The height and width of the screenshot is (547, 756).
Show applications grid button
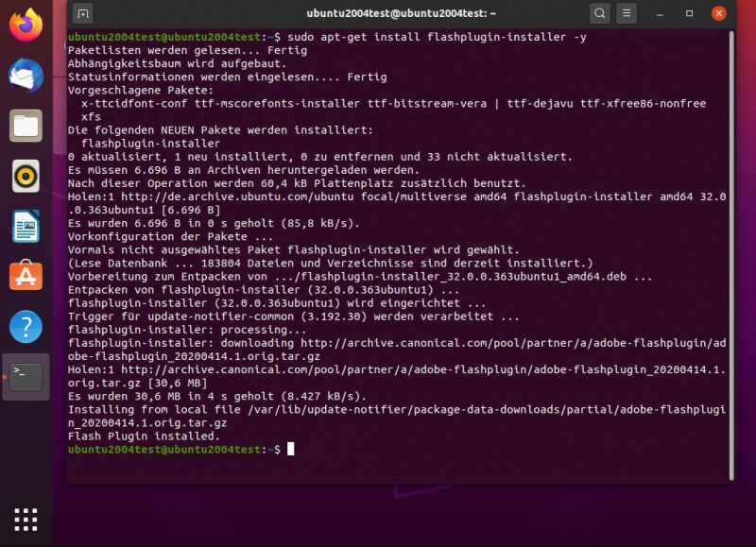[x=26, y=520]
